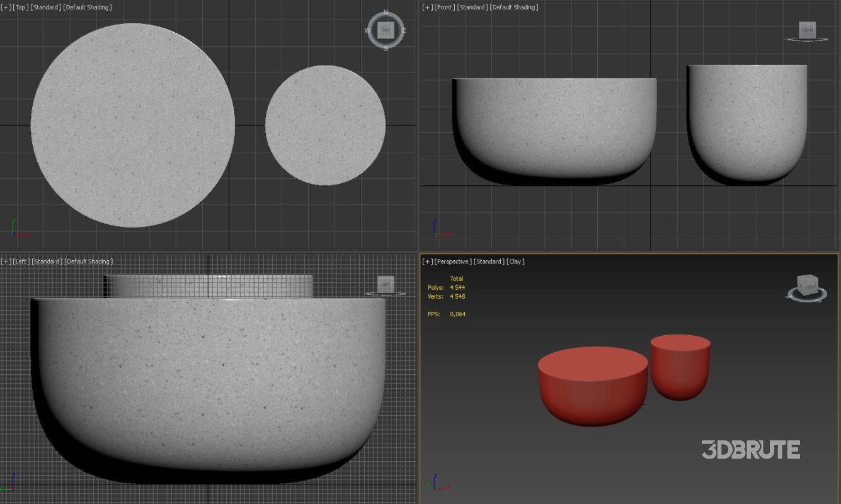Image resolution: width=841 pixels, height=504 pixels.
Task: Click the W compass letter on Top ViewCube
Action: (367, 30)
